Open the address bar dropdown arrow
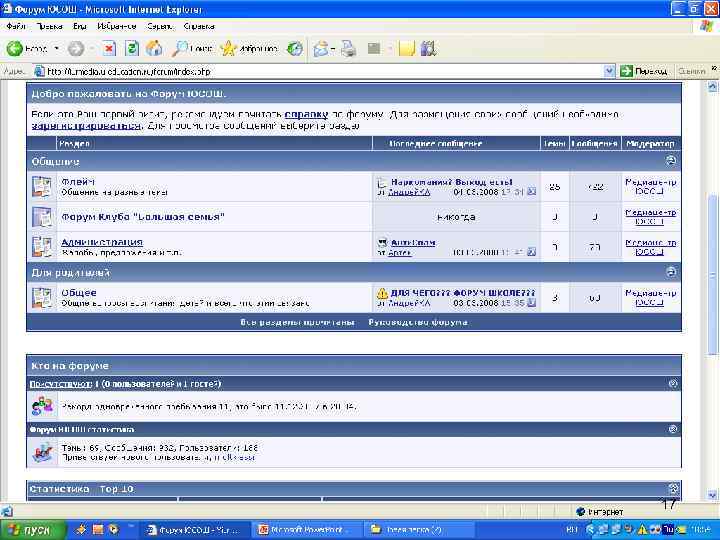This screenshot has height=540, width=720. tap(609, 71)
